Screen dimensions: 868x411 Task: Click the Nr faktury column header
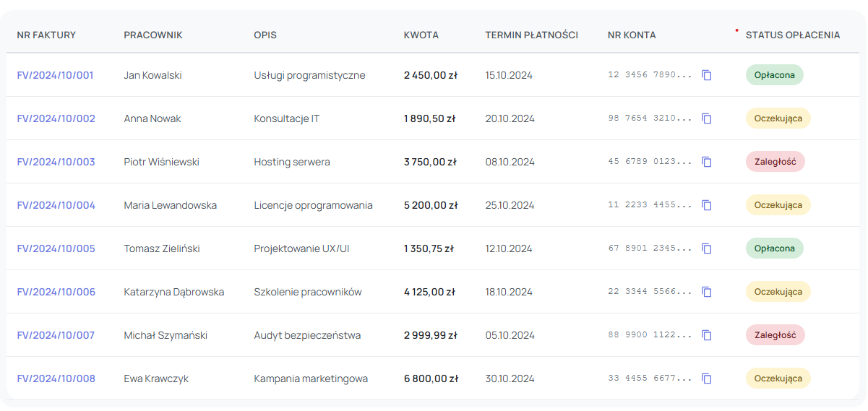pyautogui.click(x=46, y=35)
